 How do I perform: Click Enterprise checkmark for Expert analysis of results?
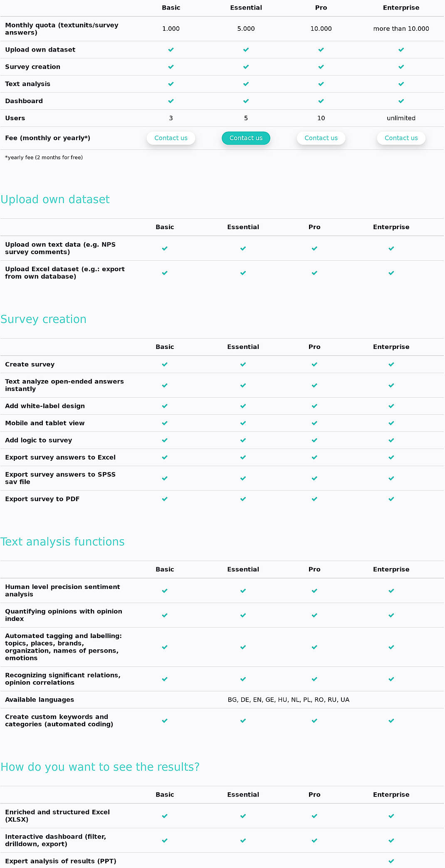[391, 861]
